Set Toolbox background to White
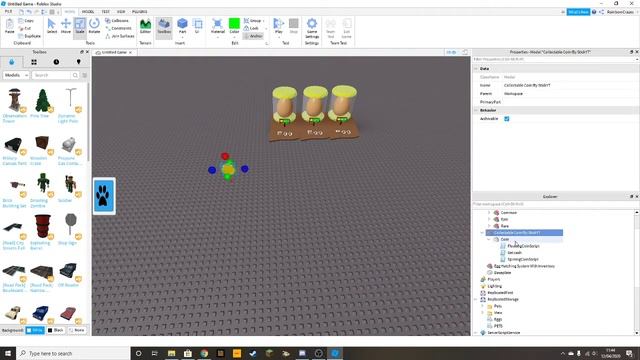The height and width of the screenshot is (360, 640). click(x=35, y=330)
